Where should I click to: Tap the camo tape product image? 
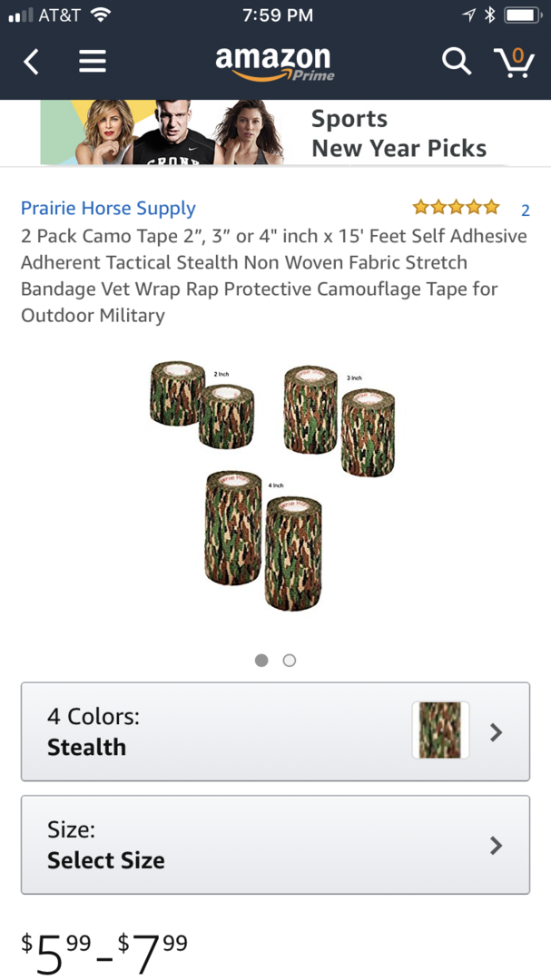point(274,485)
